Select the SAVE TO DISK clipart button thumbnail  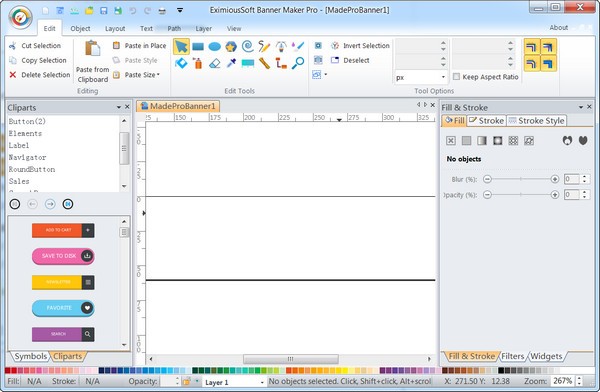click(63, 256)
